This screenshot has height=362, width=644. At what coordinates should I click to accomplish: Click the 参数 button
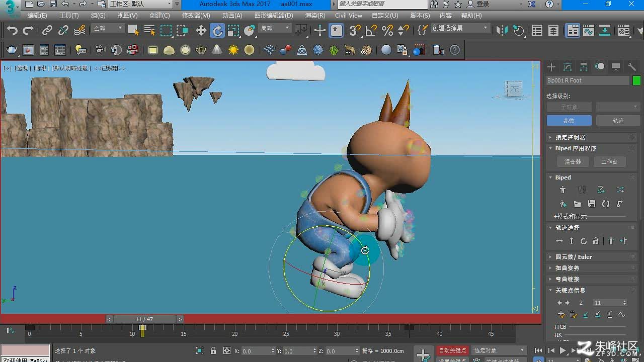[569, 121]
